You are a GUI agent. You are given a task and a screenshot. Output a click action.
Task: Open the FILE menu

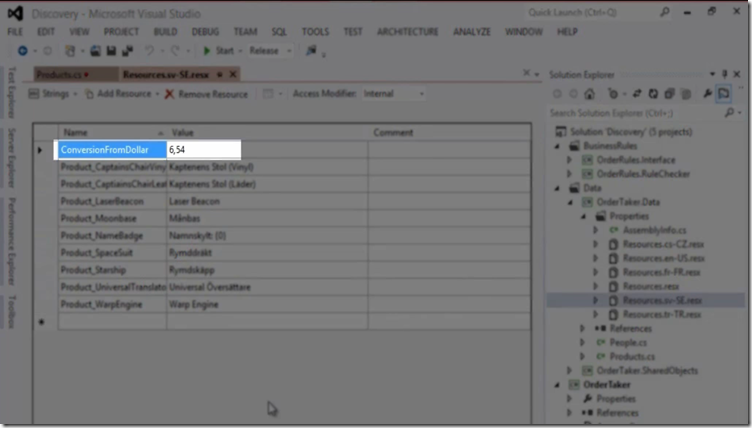(15, 32)
